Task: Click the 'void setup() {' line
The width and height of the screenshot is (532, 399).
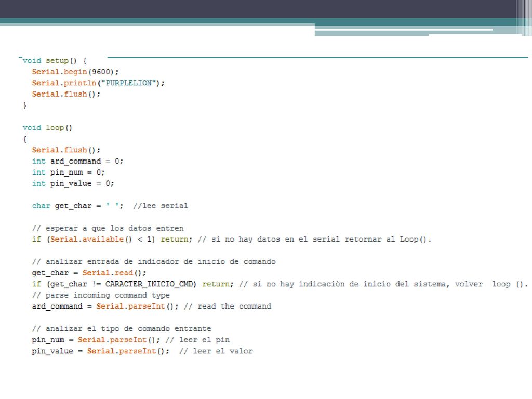Action: (55, 61)
